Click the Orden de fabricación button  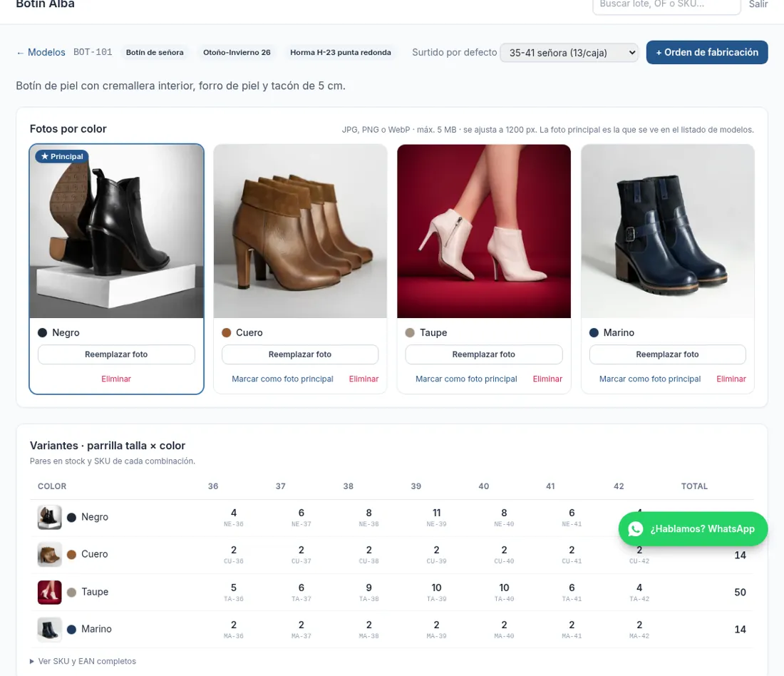[707, 52]
